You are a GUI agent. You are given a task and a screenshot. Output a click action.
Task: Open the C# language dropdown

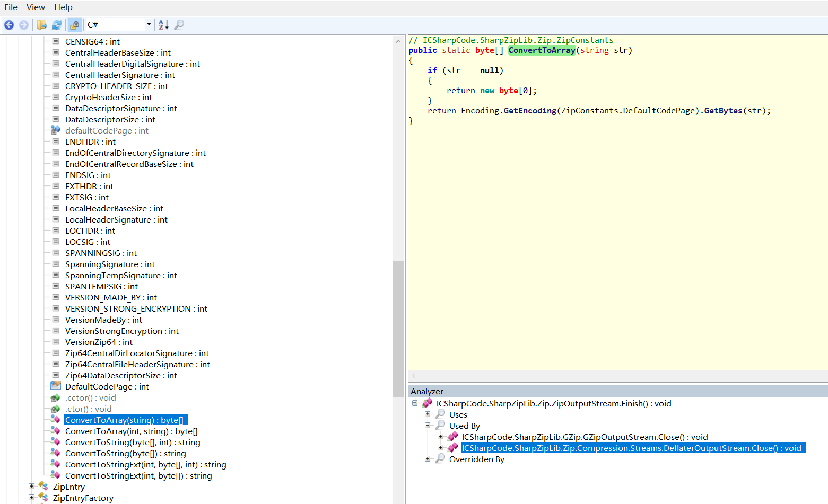(149, 24)
